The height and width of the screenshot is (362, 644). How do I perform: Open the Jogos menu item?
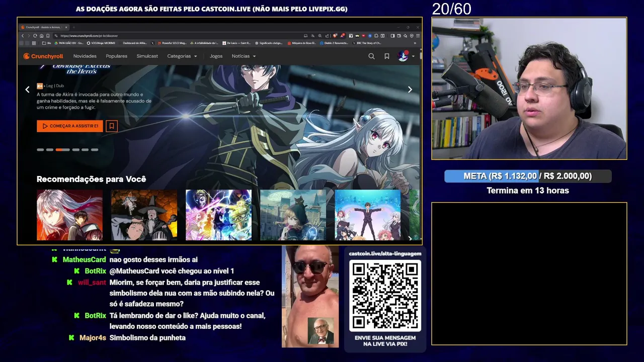click(x=216, y=56)
